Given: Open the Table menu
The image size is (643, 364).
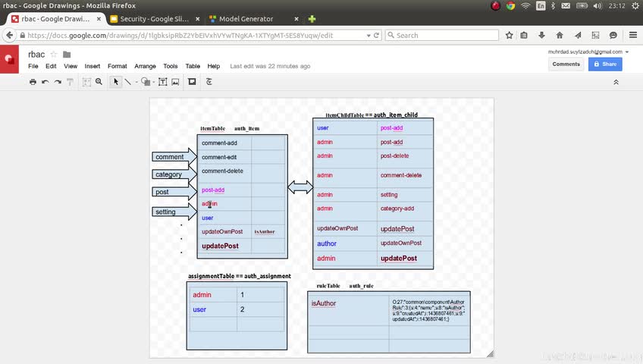Looking at the screenshot, I should tap(193, 66).
